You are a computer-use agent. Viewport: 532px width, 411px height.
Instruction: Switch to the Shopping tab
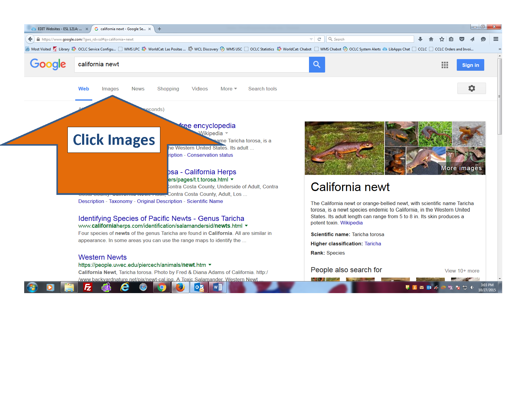tap(168, 89)
